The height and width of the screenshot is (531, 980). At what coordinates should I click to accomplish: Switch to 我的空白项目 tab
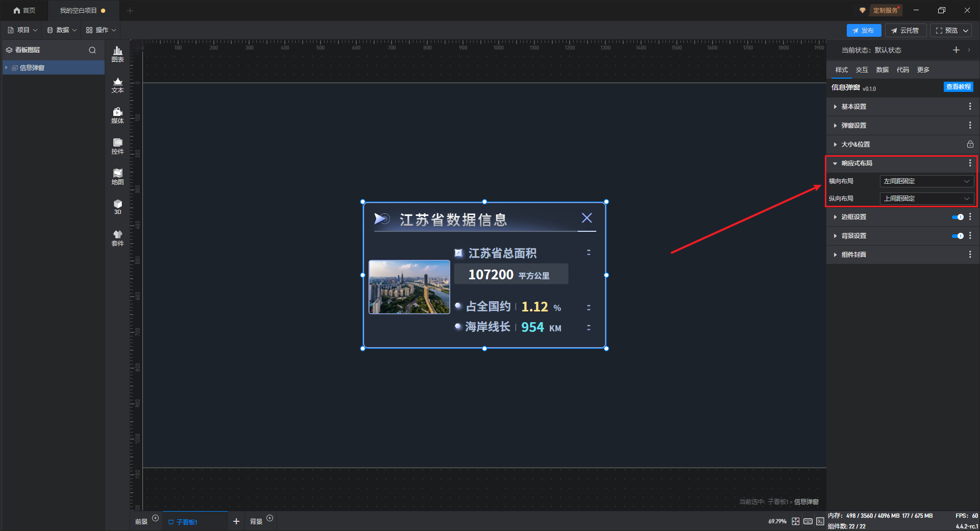(83, 10)
